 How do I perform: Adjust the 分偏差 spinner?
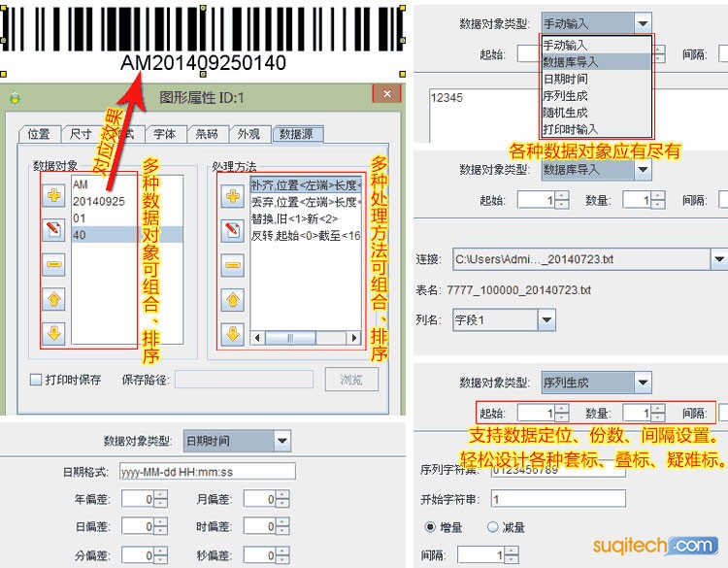point(160,555)
